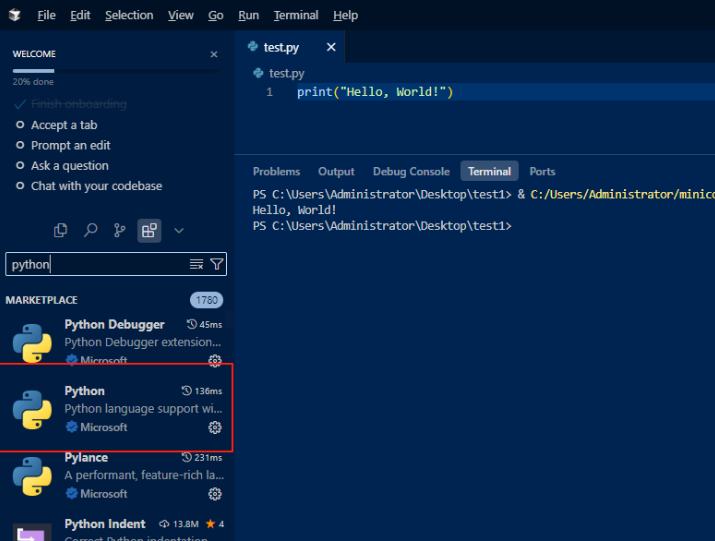This screenshot has height=541, width=715.
Task: Open the Pylance manage gear icon
Action: click(215, 494)
